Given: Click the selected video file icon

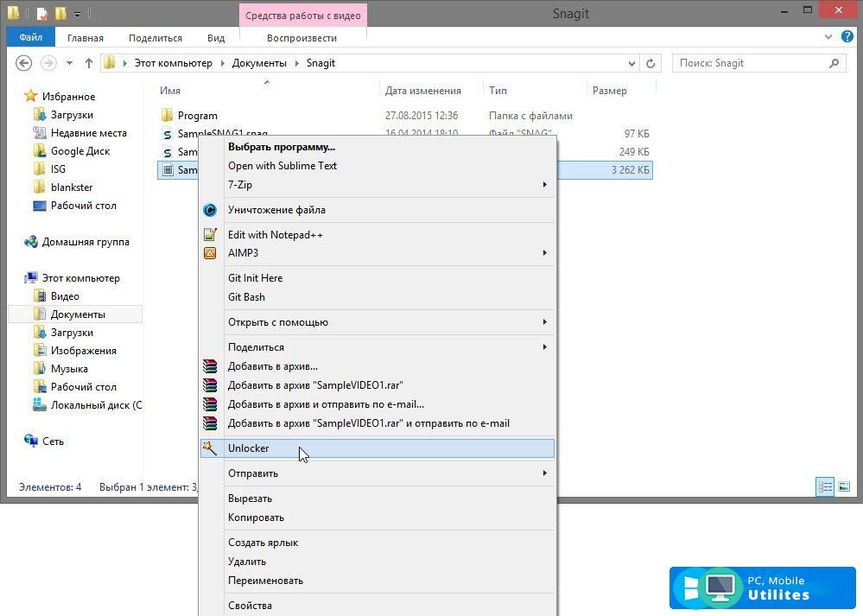Looking at the screenshot, I should click(x=168, y=170).
